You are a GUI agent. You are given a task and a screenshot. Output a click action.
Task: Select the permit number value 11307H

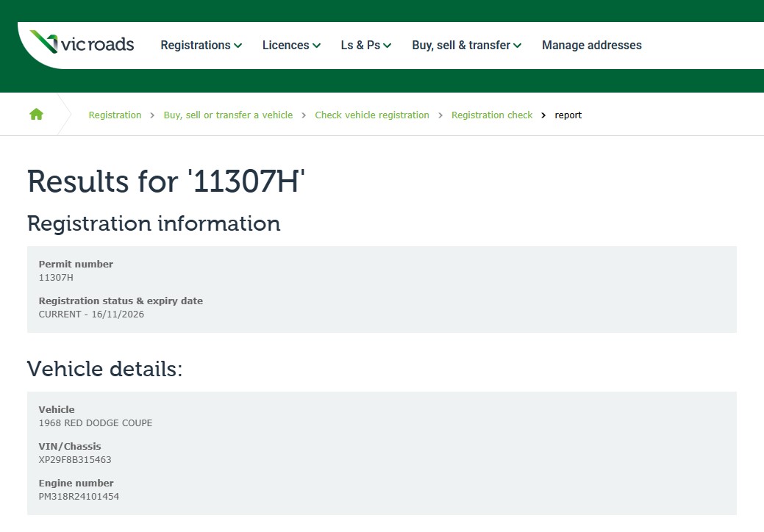[56, 278]
